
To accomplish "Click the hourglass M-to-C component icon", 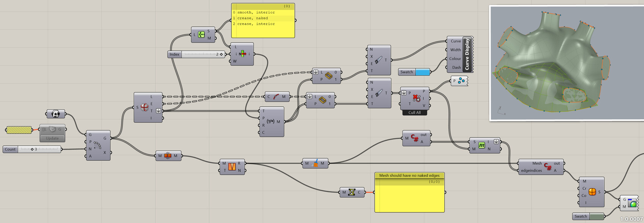I will click(352, 192).
